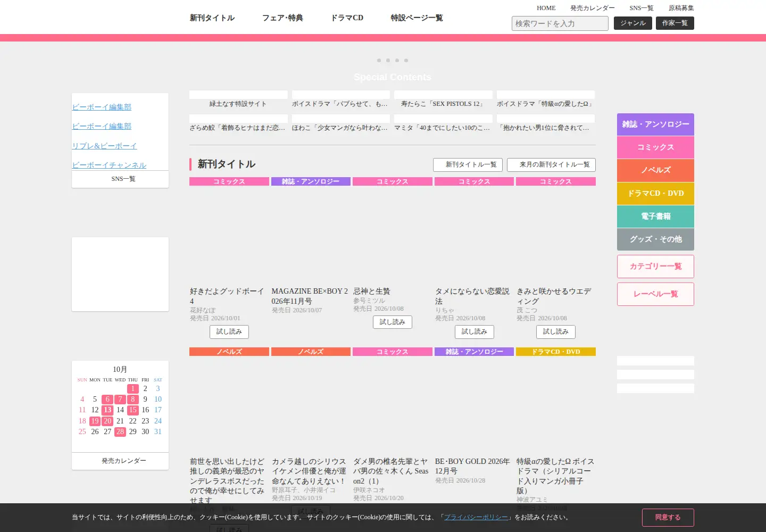Click 同意する to accept cookies
The width and height of the screenshot is (766, 532).
(668, 518)
